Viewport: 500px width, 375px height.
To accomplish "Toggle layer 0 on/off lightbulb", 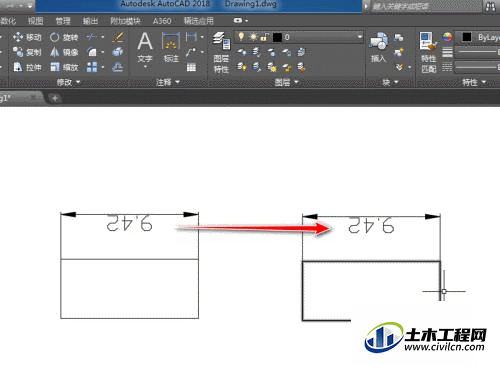I will point(241,37).
